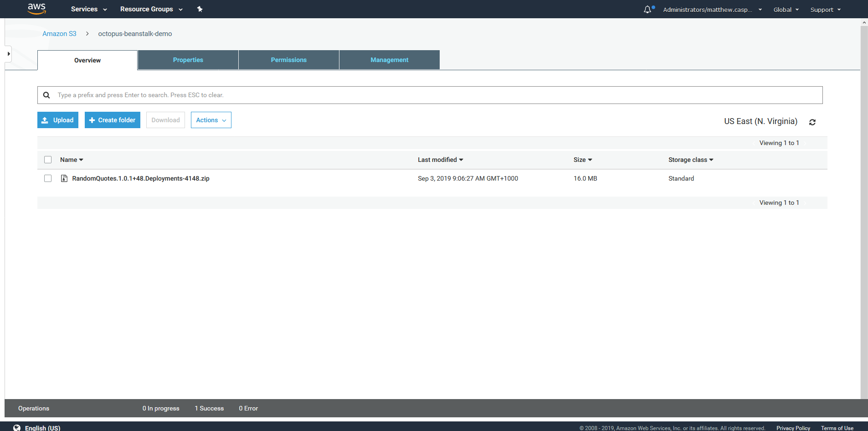The height and width of the screenshot is (431, 868).
Task: Open the Actions dropdown
Action: pyautogui.click(x=211, y=120)
